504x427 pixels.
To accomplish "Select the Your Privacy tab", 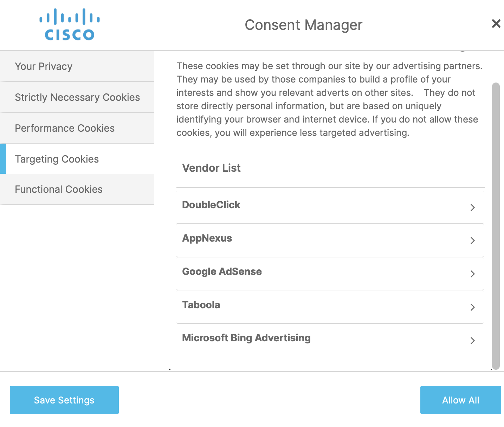I will point(44,66).
